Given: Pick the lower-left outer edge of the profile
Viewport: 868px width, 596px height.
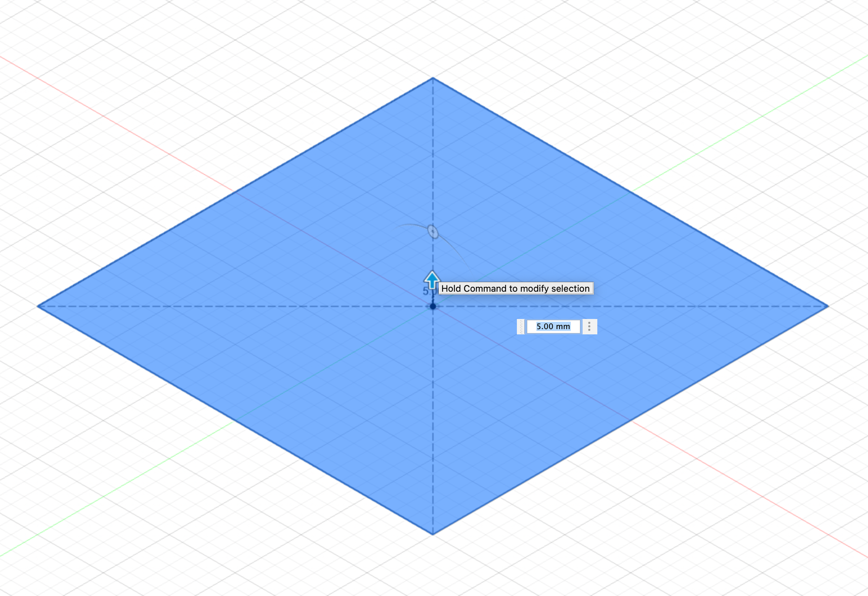Looking at the screenshot, I should pos(235,421).
